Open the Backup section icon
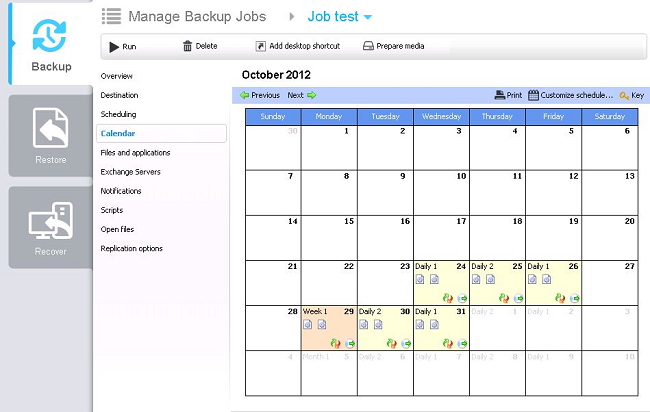The image size is (650, 412). click(49, 36)
